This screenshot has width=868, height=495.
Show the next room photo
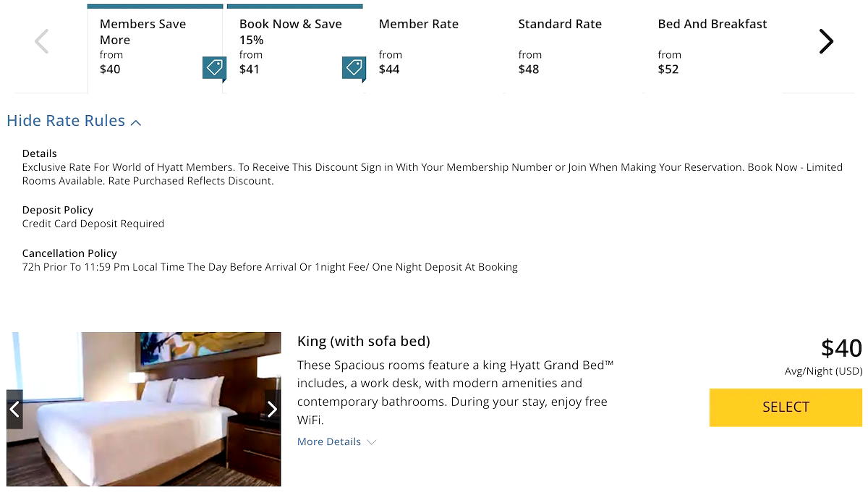click(x=272, y=410)
